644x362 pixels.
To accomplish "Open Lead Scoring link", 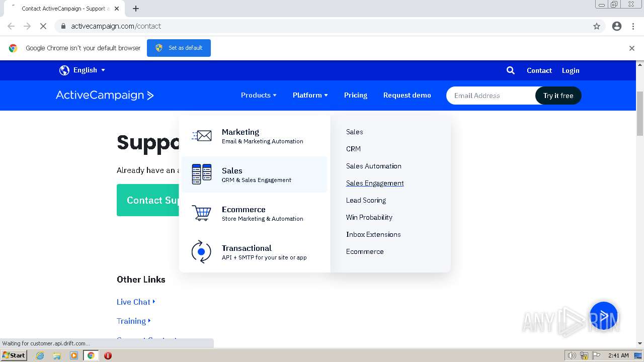I will [x=366, y=200].
